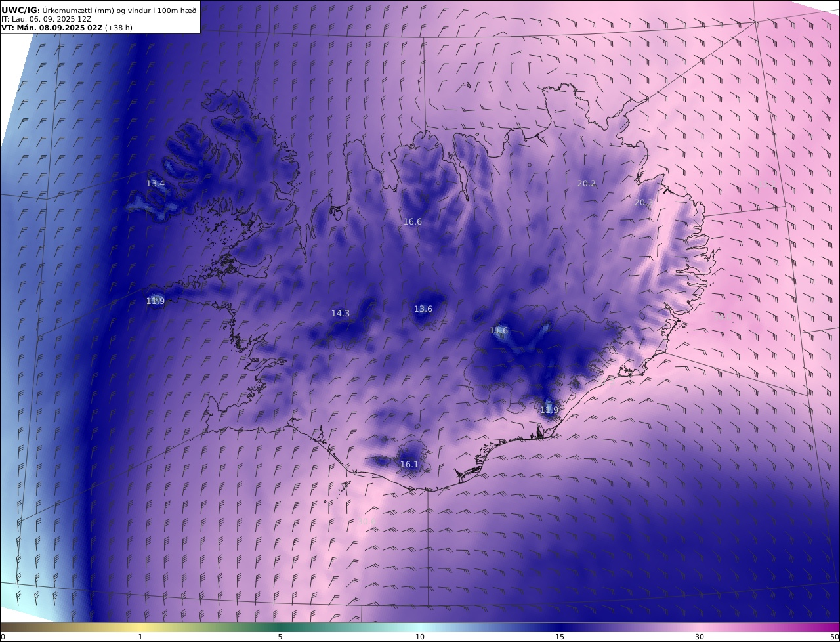This screenshot has width=840, height=642.
Task: Click the colorbar tick label 50
Action: (835, 637)
